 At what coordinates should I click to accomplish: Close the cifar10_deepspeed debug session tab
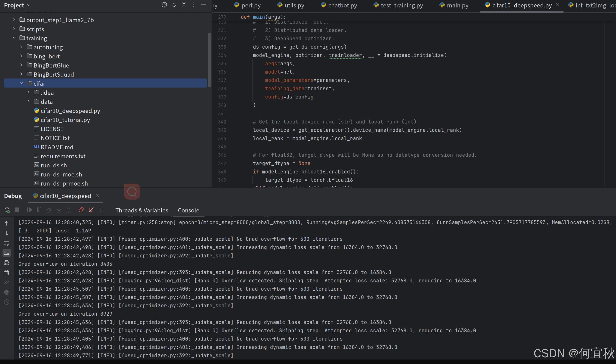point(98,196)
